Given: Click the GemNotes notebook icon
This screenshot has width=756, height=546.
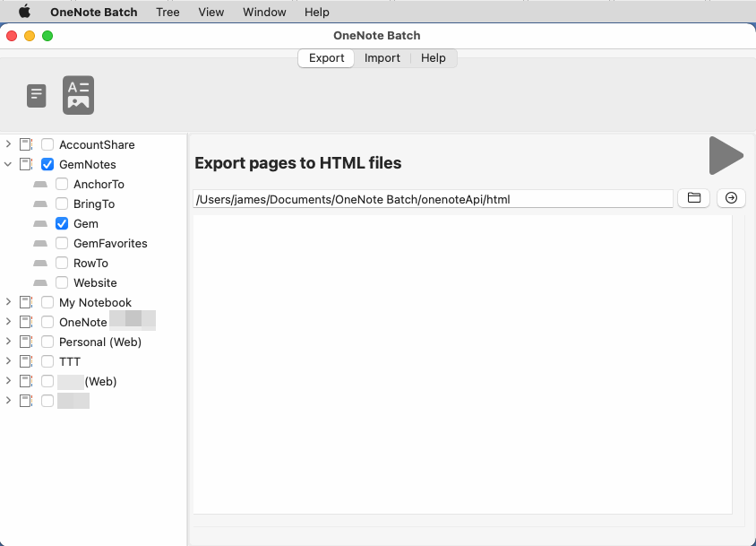Looking at the screenshot, I should [x=26, y=164].
